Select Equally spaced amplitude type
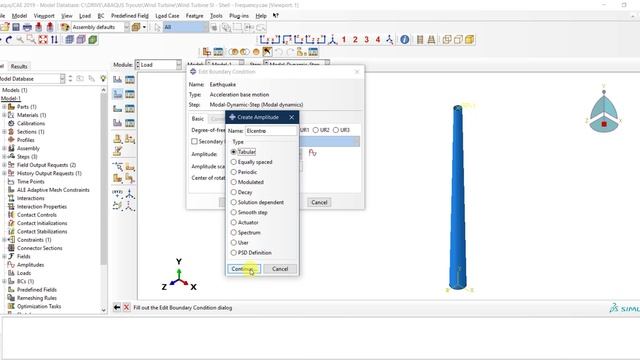Screen dimensions: 640x360 pyautogui.click(x=251, y=162)
